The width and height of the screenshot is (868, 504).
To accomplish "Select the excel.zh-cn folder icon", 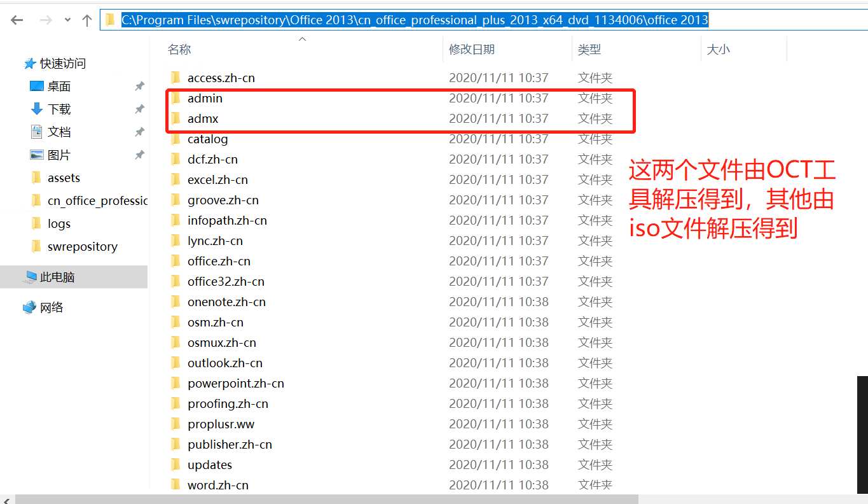I will [176, 179].
